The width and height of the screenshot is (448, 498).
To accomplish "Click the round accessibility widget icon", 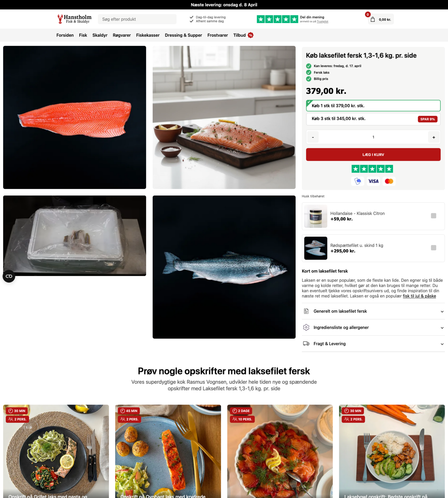I will (x=9, y=276).
